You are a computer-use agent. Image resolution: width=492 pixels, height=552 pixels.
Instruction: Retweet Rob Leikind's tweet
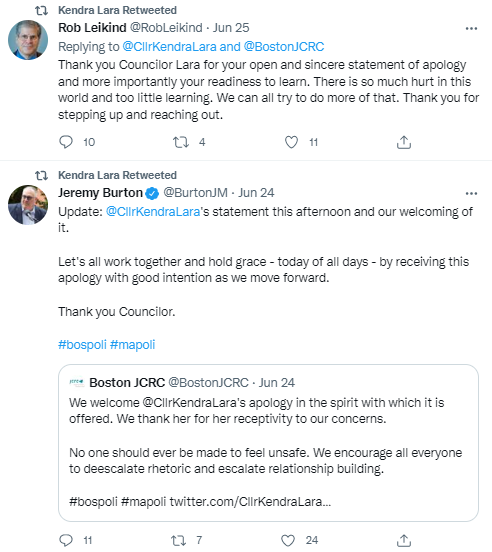coord(181,142)
